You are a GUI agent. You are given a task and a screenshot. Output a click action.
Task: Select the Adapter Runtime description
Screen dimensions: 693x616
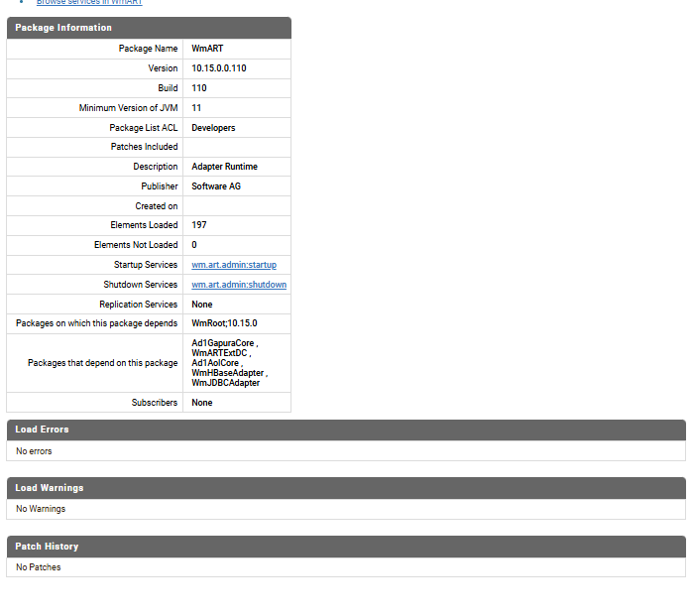tap(224, 167)
